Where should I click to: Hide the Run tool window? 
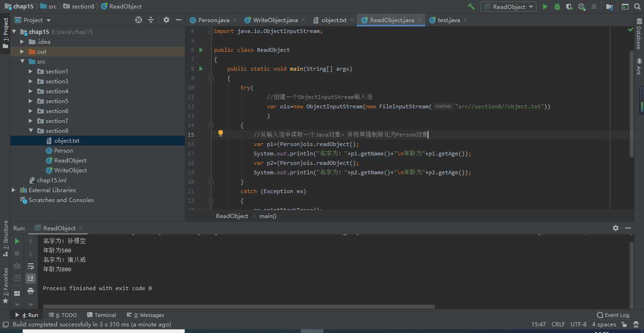[x=628, y=228]
